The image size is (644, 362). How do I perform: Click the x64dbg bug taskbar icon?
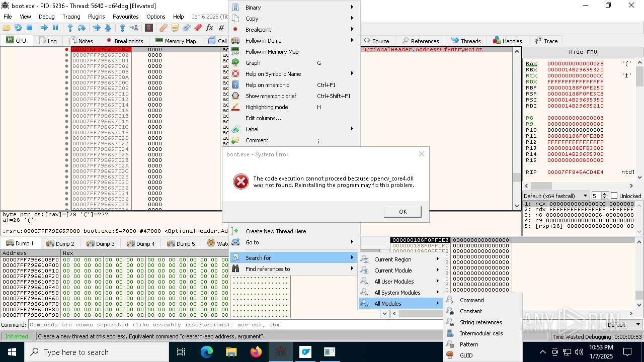(281, 352)
